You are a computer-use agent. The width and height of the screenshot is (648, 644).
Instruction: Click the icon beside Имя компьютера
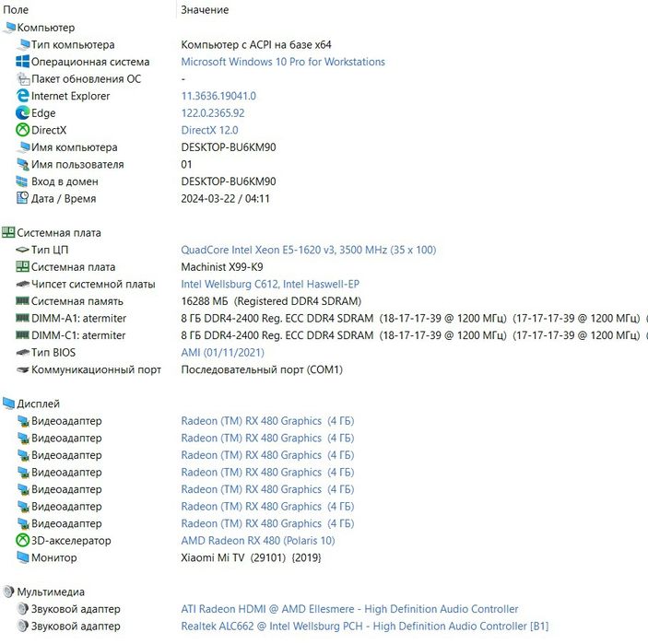point(23,147)
